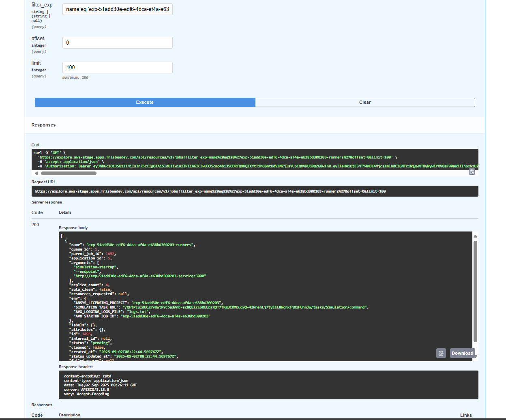506x420 pixels.
Task: Click the "id": 1495 line
Action: tap(81, 334)
